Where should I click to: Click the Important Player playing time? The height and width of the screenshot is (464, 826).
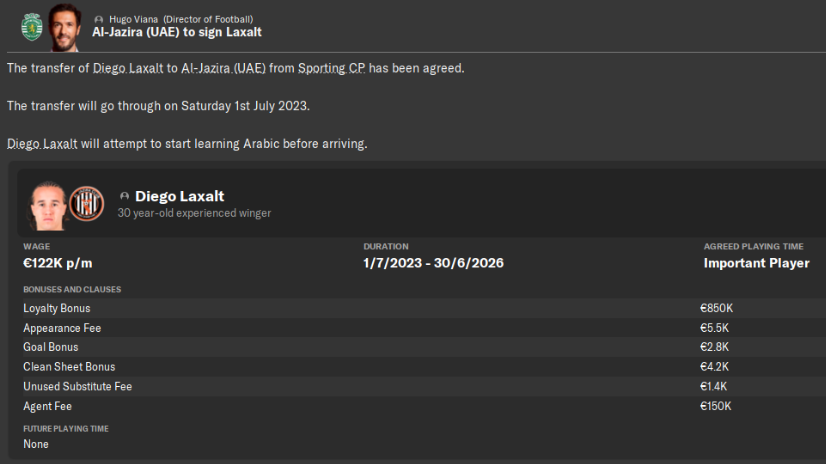pos(756,263)
